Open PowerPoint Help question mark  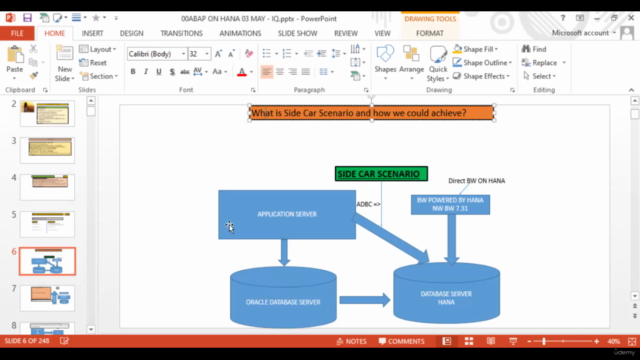(563, 18)
